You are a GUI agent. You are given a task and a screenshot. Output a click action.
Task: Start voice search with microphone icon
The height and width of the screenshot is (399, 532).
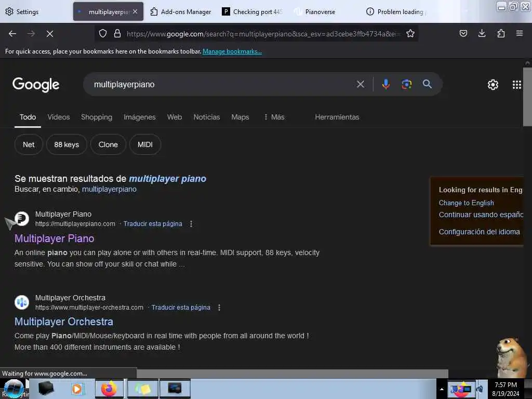(x=386, y=84)
